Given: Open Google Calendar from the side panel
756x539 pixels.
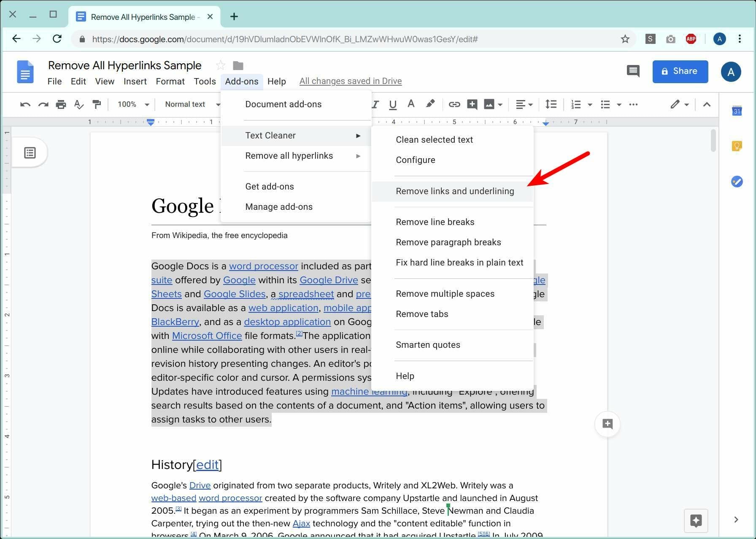Looking at the screenshot, I should pos(737,111).
